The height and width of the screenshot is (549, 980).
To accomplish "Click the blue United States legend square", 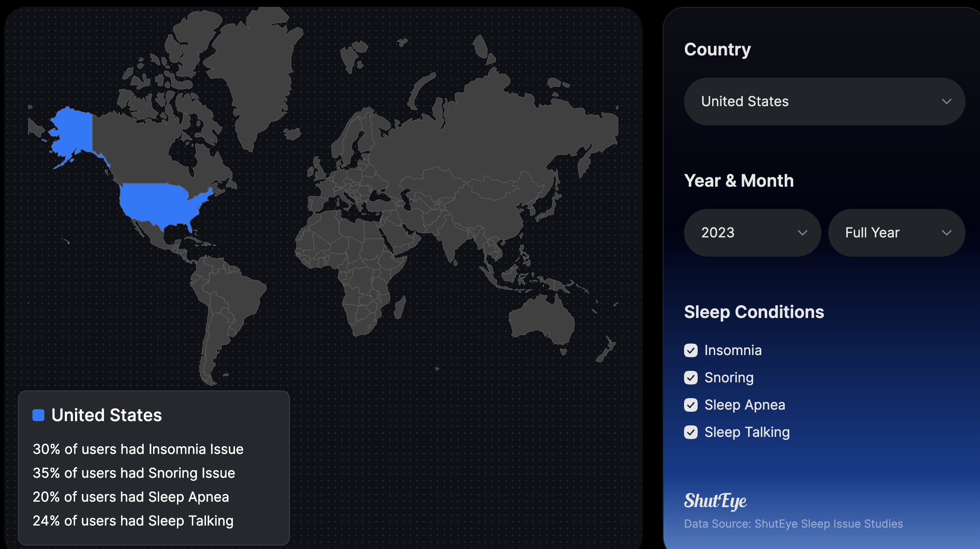I will point(38,415).
